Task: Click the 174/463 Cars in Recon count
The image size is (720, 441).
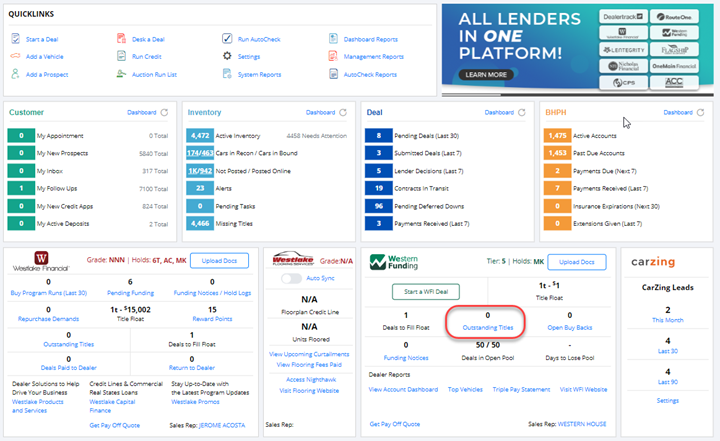Action: pos(200,153)
